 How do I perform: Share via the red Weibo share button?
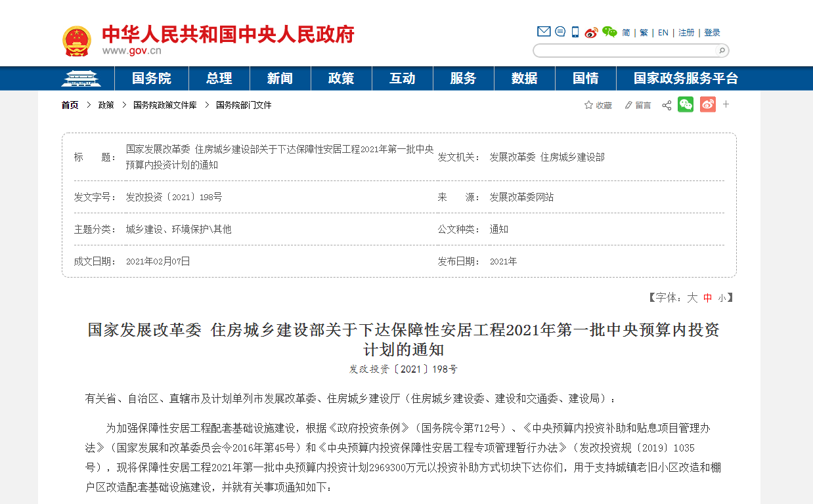707,104
